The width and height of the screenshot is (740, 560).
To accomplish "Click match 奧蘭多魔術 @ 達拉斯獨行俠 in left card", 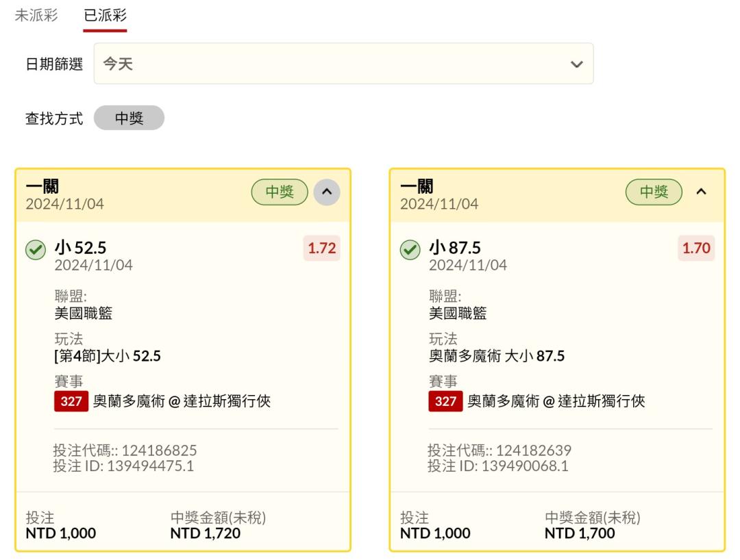I will click(182, 402).
